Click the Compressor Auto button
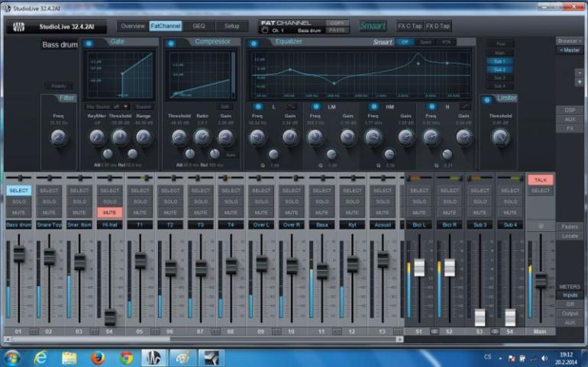The width and height of the screenshot is (588, 367). pyautogui.click(x=231, y=154)
